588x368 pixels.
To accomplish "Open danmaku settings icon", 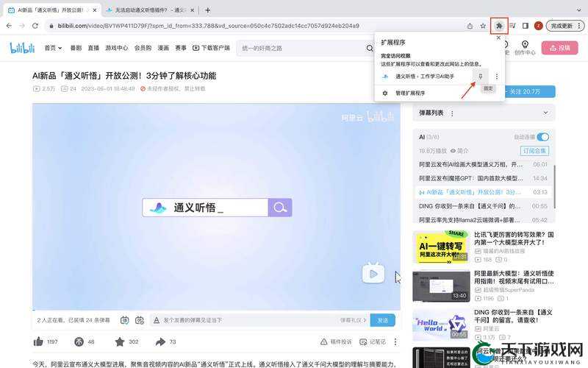I will point(140,320).
